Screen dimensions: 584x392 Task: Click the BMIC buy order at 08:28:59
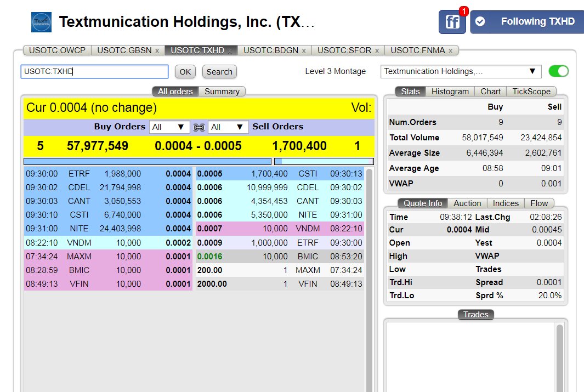tap(108, 270)
